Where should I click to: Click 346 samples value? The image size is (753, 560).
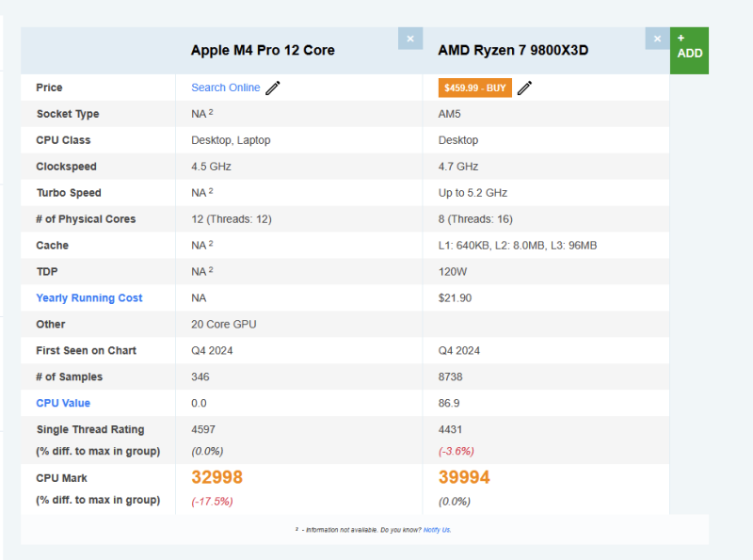tap(200, 377)
